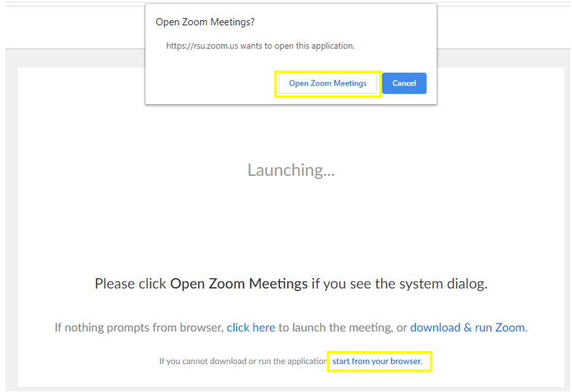
Task: Click "to launch the meeting, or" text
Action: pyautogui.click(x=342, y=328)
